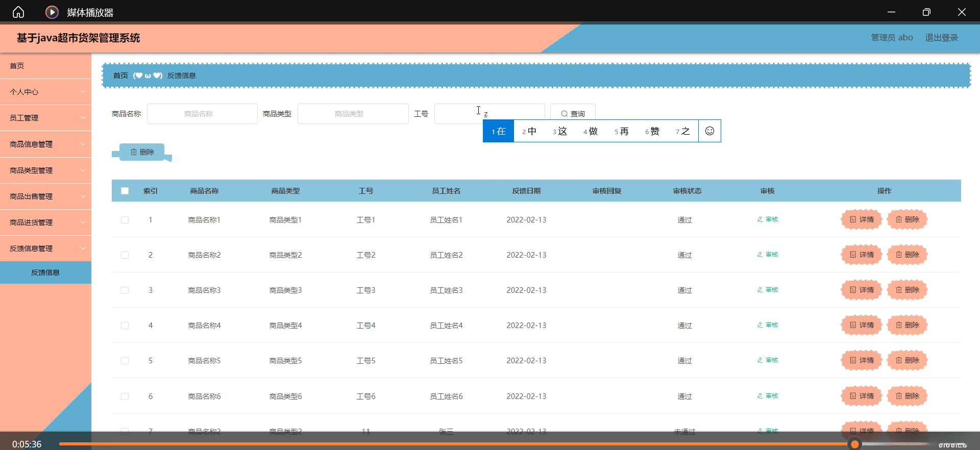Click the 反馈日期 column header
Image resolution: width=980 pixels, height=450 pixels.
pos(526,191)
